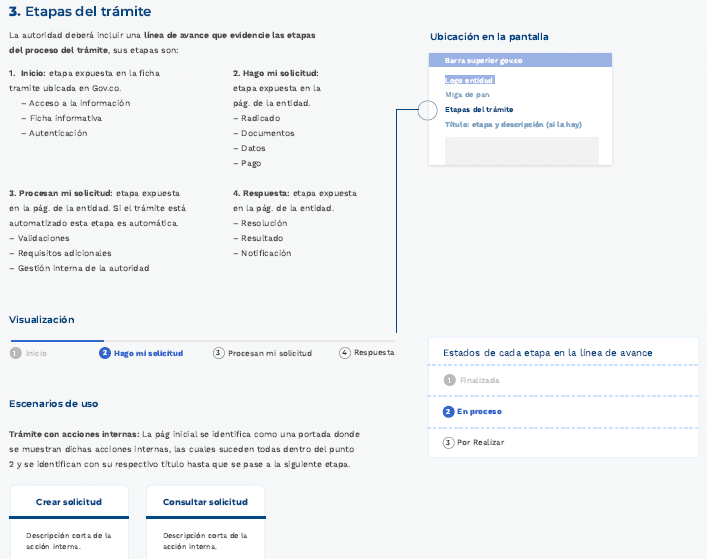Click the step 2 Hago mi solicitud circle

click(105, 353)
